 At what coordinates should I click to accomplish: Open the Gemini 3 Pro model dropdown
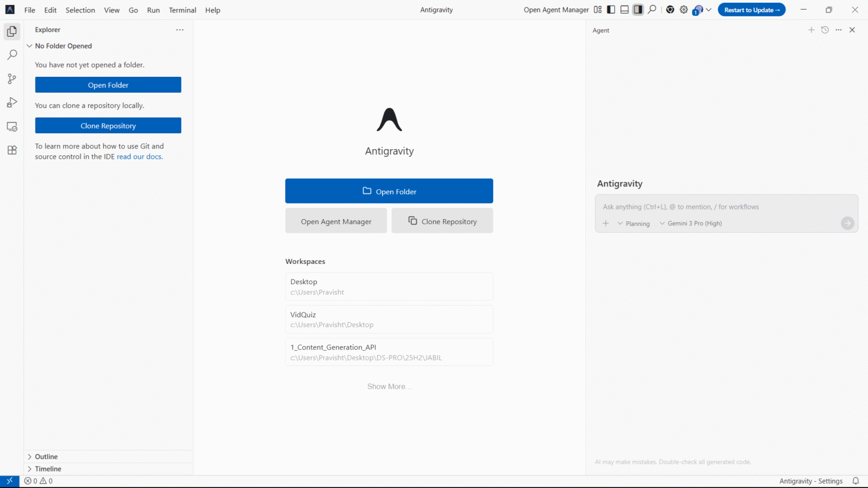click(691, 223)
